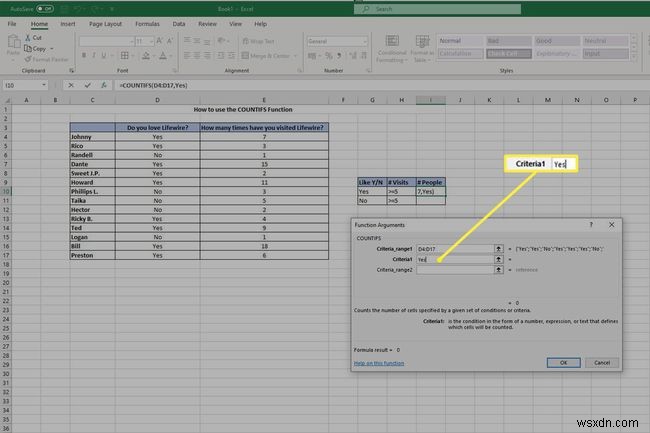The width and height of the screenshot is (650, 433).
Task: Switch to the Review tab
Action: [x=207, y=24]
